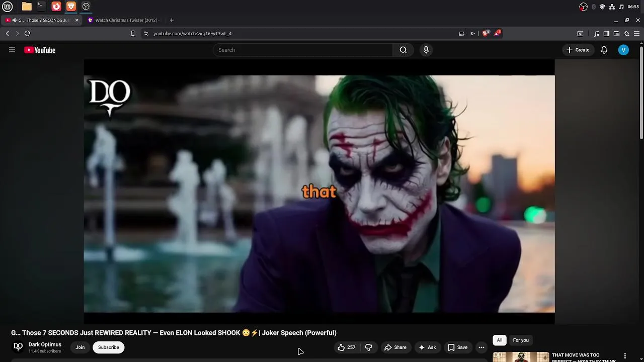Go to the YouTube home logo
Viewport: 644px width, 362px height.
tap(40, 50)
